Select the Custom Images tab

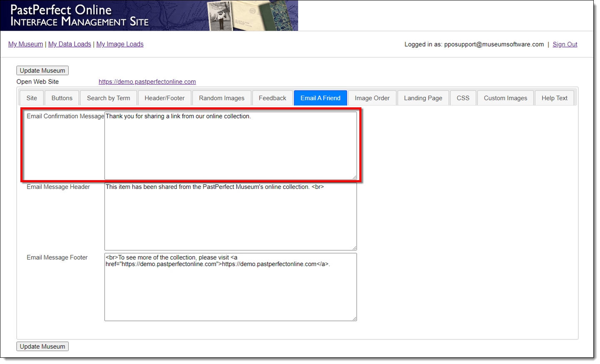click(x=505, y=98)
